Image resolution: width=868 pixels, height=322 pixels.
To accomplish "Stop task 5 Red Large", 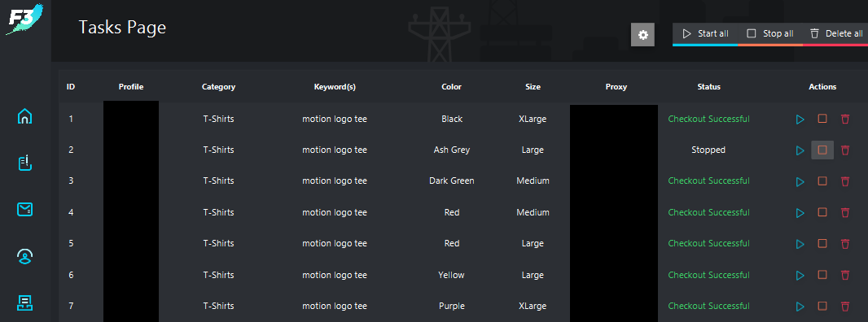I will (x=822, y=243).
